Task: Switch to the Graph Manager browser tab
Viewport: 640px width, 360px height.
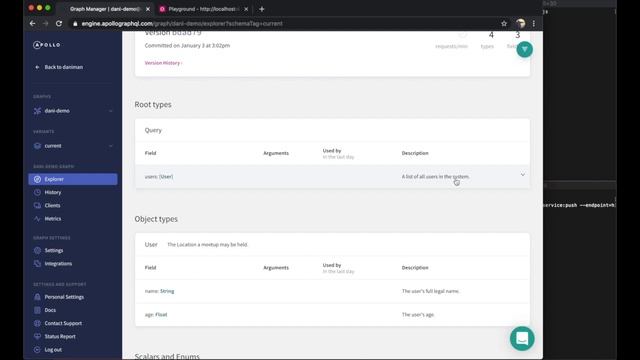Action: 104,9
